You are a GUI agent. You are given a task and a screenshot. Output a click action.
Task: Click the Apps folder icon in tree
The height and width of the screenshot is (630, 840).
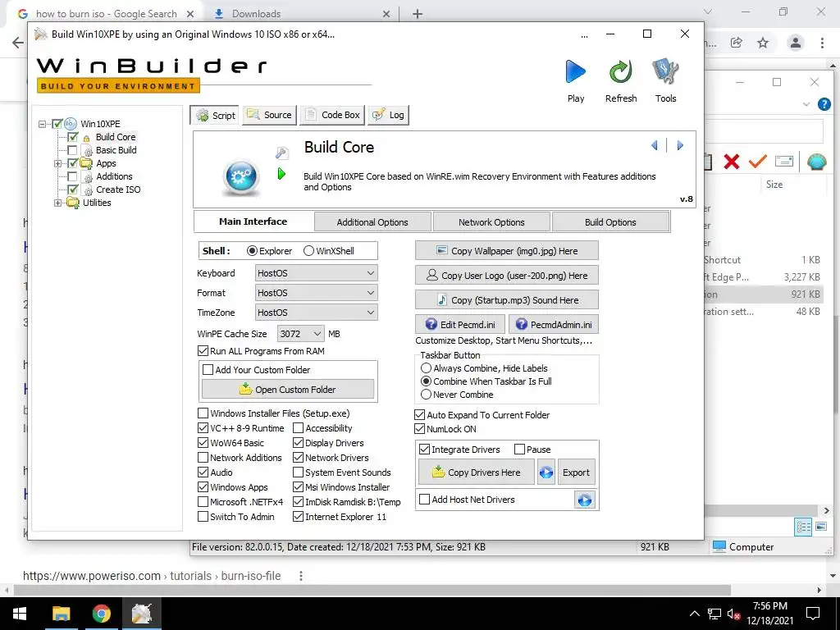[x=86, y=163]
